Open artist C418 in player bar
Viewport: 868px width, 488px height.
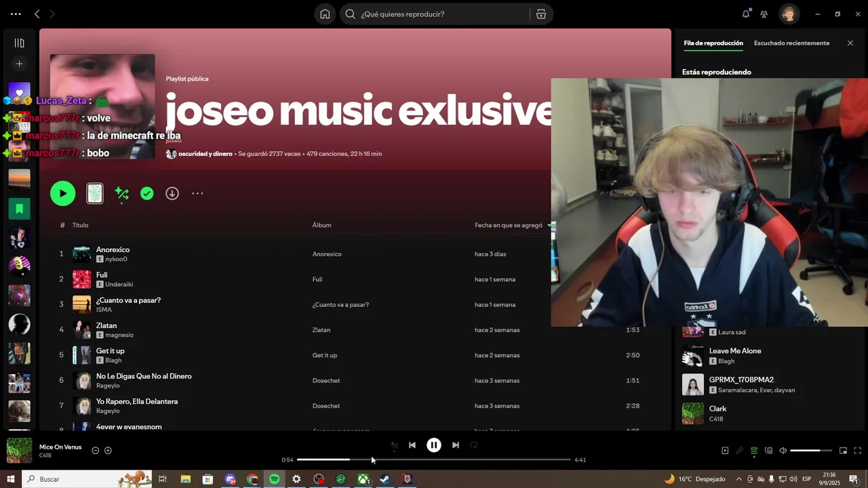(45, 455)
